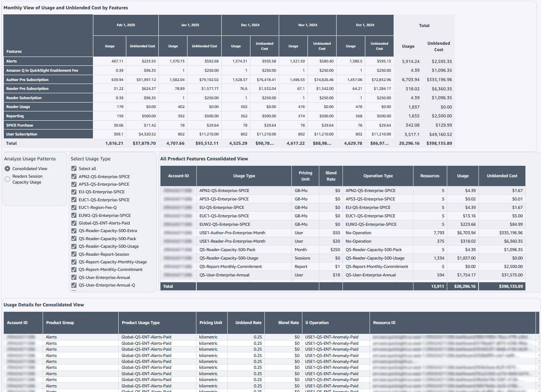Deselect QS-Report-Monthly-Commitment usage type
541x392 pixels.
(x=74, y=270)
